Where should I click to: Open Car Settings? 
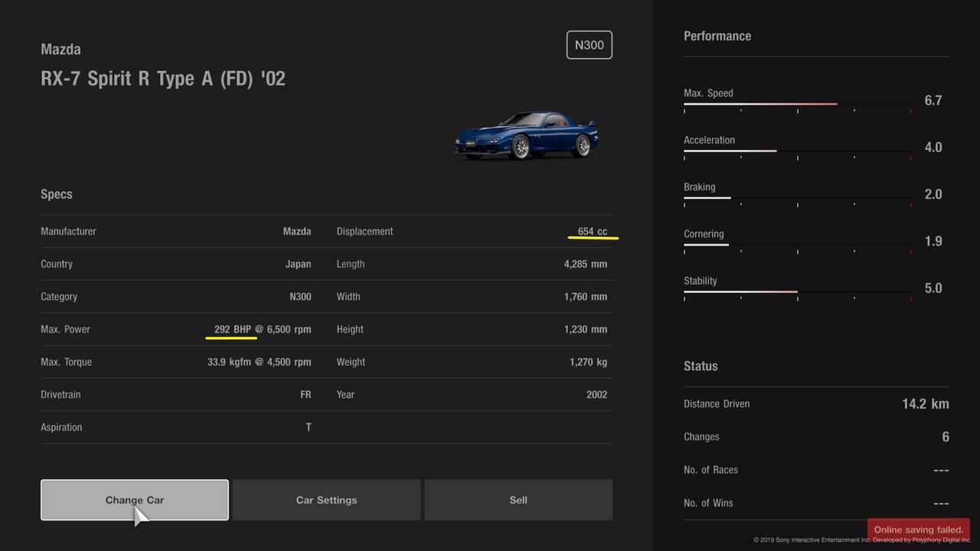click(x=326, y=500)
